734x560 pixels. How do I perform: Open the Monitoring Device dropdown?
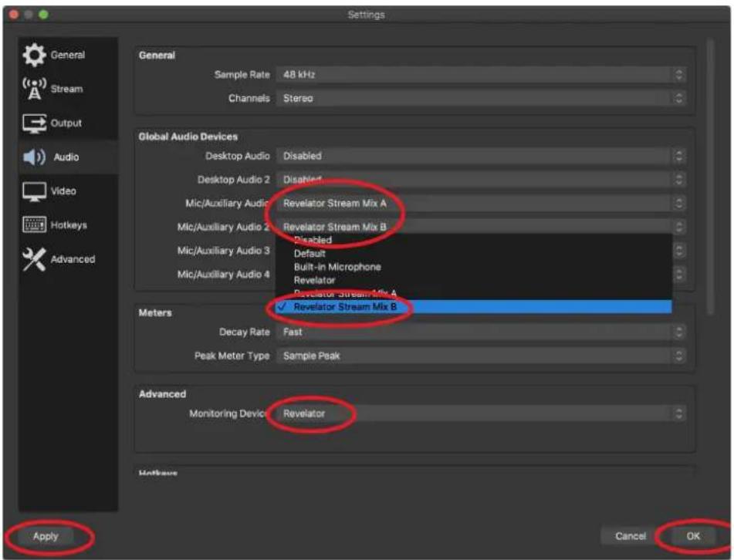click(x=481, y=413)
